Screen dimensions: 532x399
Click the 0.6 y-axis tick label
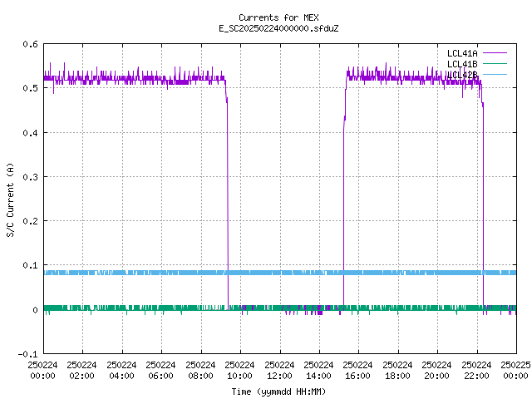(x=30, y=44)
